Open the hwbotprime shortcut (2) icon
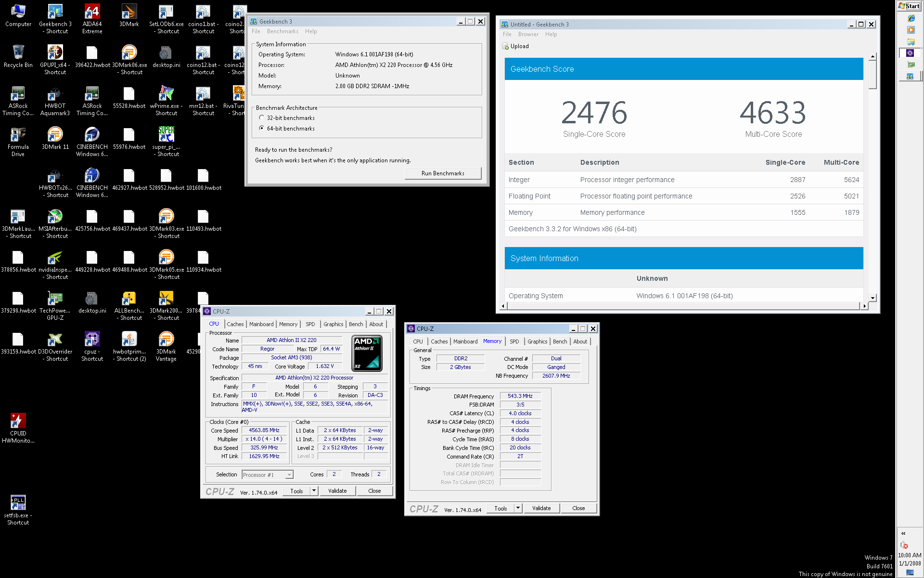The image size is (924, 578). [129, 347]
